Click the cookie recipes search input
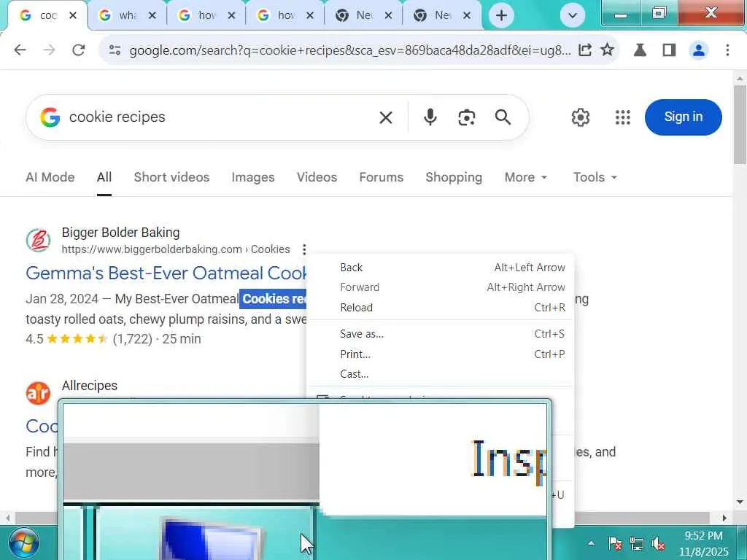 [x=219, y=117]
